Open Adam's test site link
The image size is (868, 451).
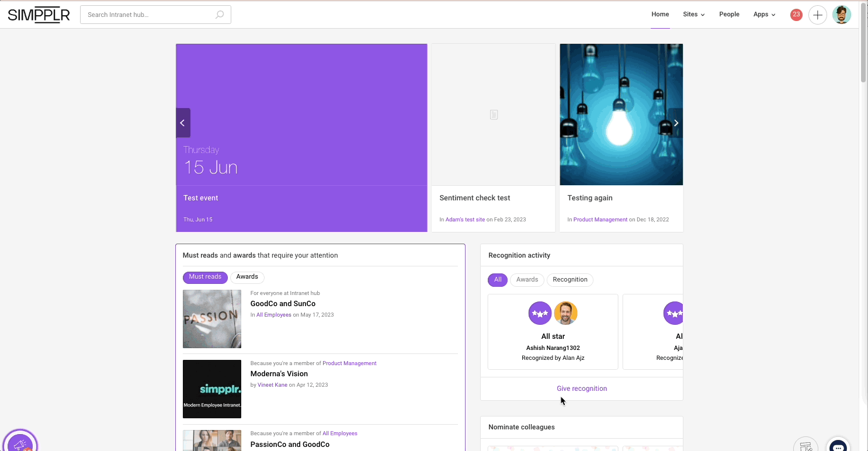(465, 220)
